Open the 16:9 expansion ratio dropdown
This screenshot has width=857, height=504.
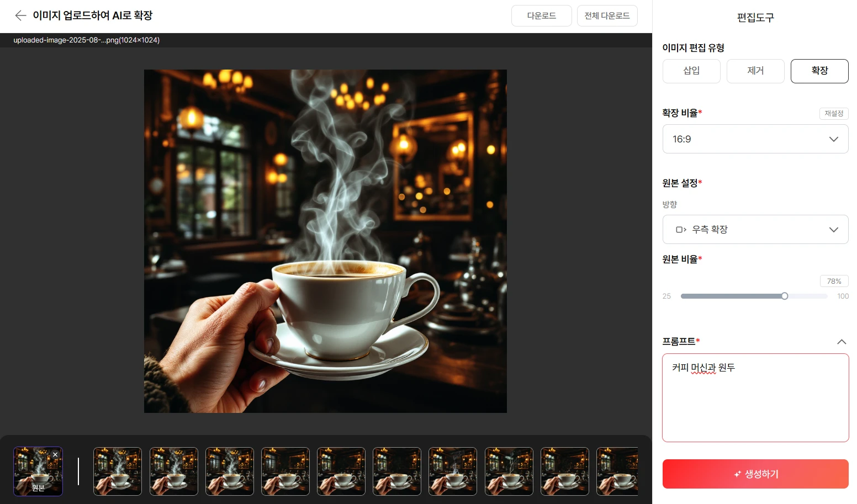(x=755, y=139)
